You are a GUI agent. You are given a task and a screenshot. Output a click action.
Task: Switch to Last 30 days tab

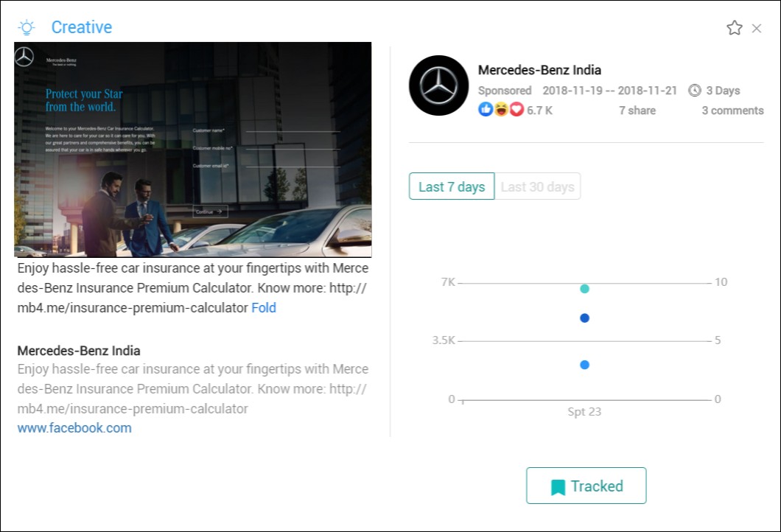point(537,186)
